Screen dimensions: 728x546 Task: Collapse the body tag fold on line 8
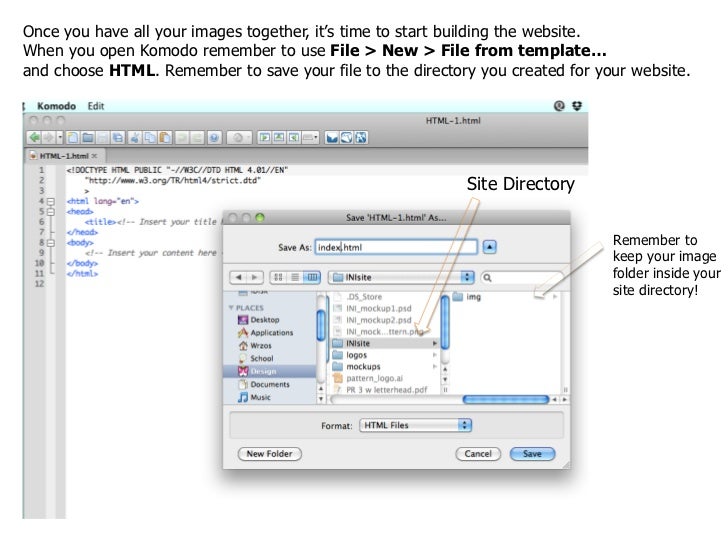pos(51,243)
